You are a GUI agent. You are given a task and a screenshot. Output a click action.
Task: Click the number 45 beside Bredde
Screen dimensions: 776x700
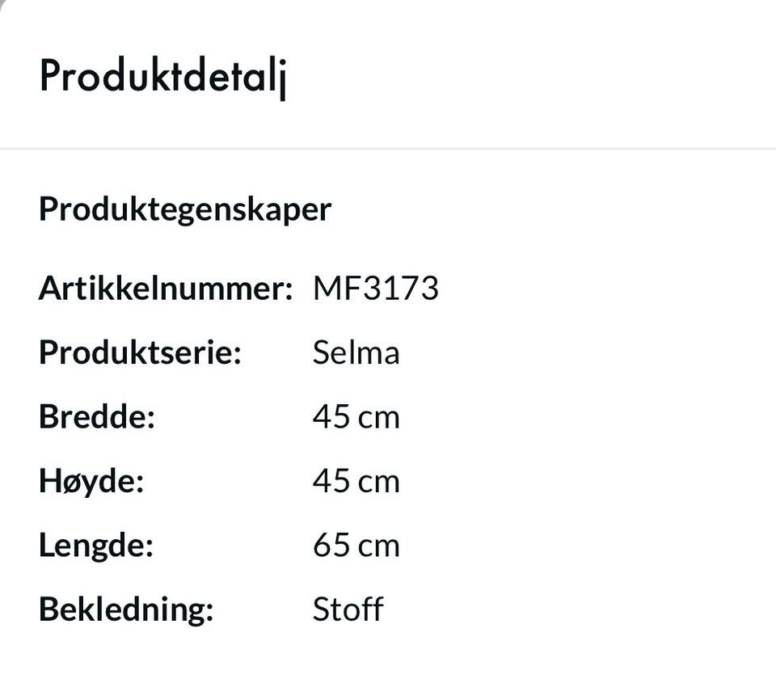(331, 417)
